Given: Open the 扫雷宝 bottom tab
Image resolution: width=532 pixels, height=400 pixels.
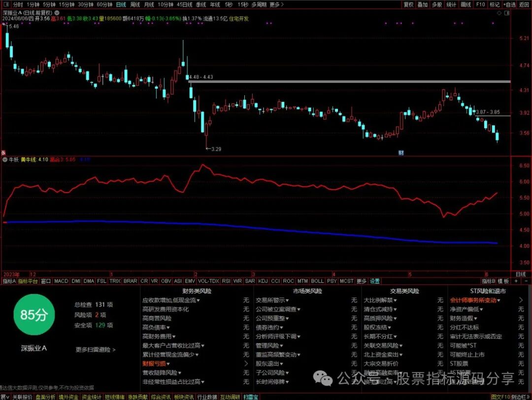Looking at the screenshot, I should click(x=250, y=397).
